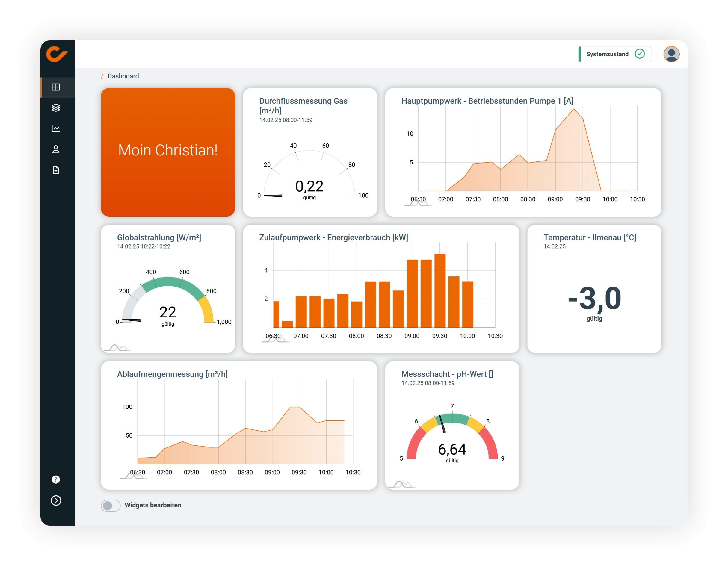728x566 pixels.
Task: Click the orange app logo
Action: pos(57,54)
